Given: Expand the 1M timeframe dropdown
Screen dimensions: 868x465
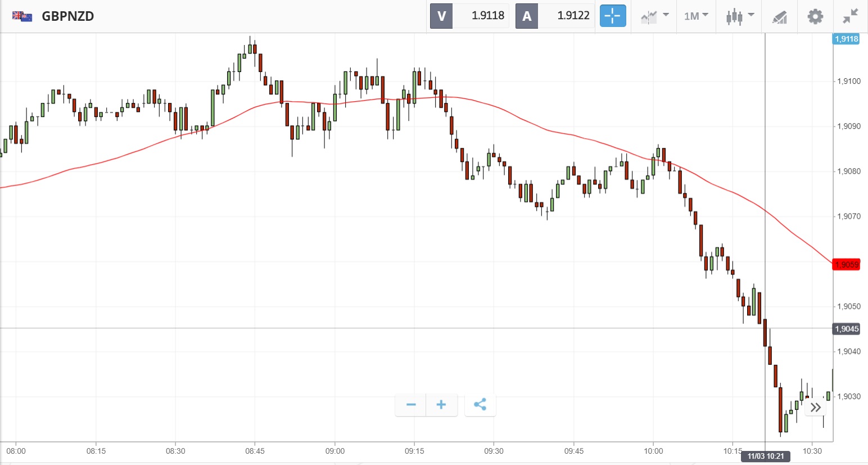Looking at the screenshot, I should [696, 16].
